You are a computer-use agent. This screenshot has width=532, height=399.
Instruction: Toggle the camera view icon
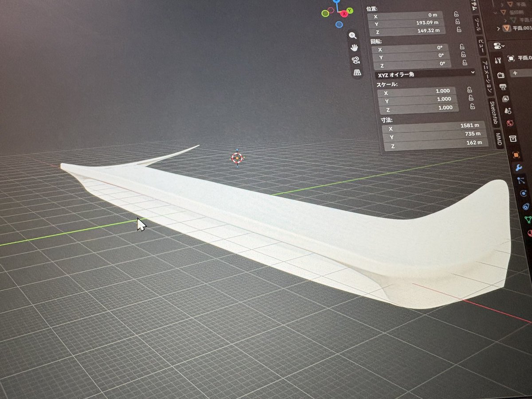[356, 60]
